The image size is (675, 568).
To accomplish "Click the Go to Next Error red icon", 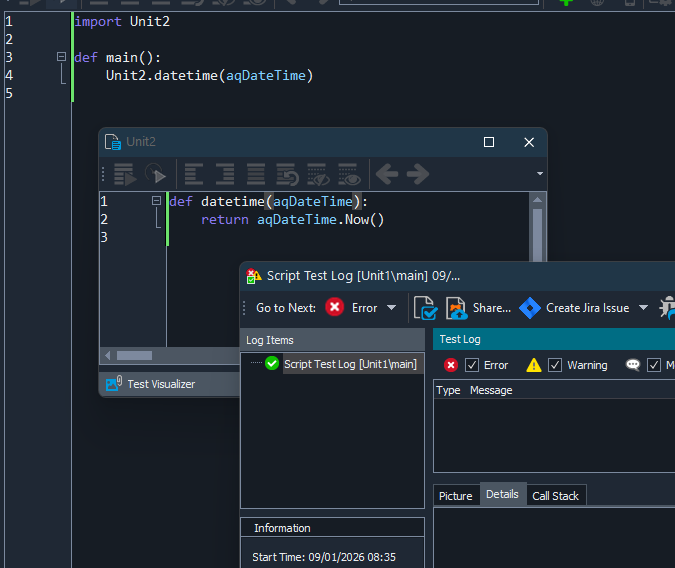I will click(x=335, y=308).
